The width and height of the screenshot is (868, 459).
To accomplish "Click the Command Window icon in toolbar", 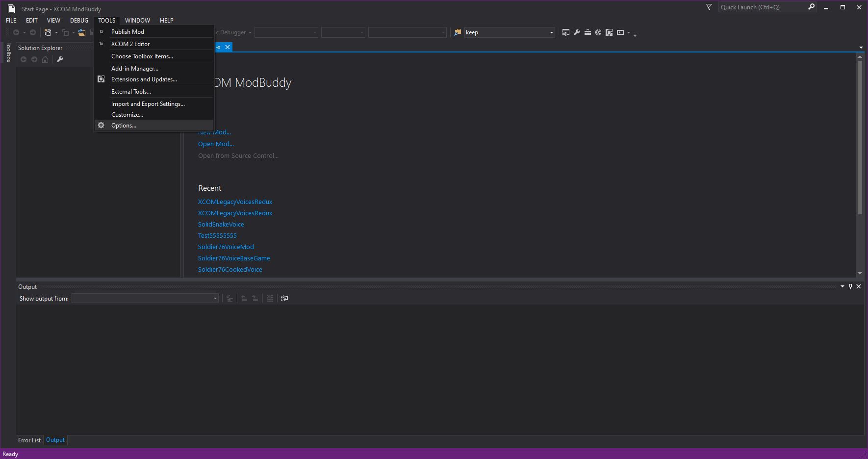I will click(x=620, y=32).
